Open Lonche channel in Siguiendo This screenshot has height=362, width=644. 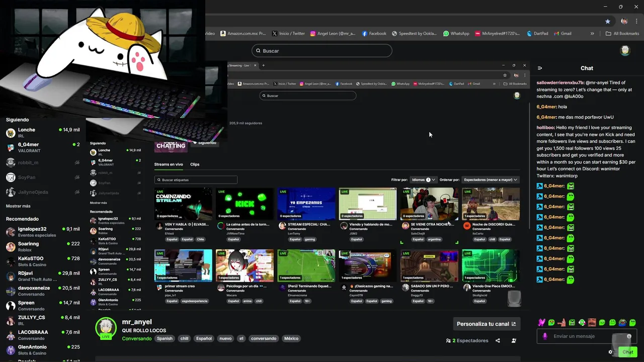click(43, 133)
